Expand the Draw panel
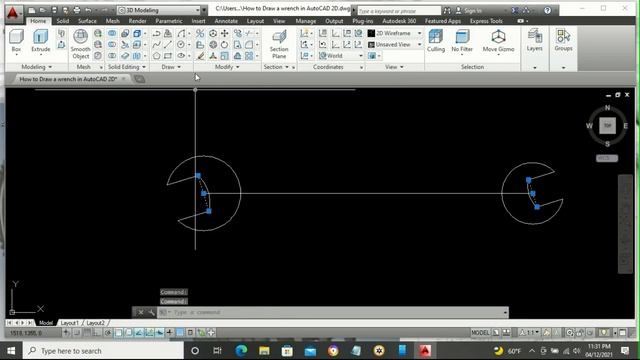 (x=171, y=67)
